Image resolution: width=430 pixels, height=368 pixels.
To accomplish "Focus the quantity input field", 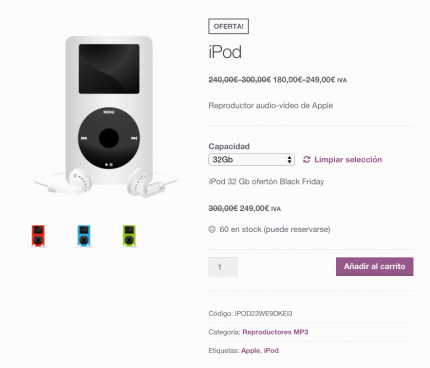I will pos(223,267).
